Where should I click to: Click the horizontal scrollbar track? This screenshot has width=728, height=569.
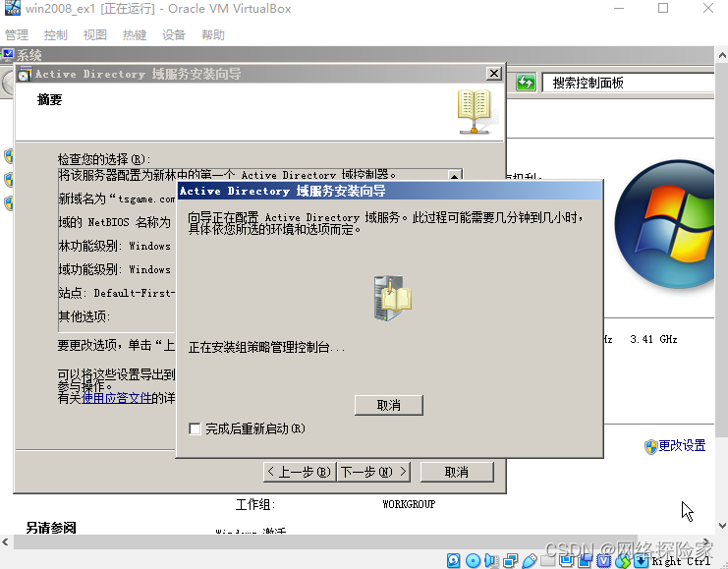(356, 541)
